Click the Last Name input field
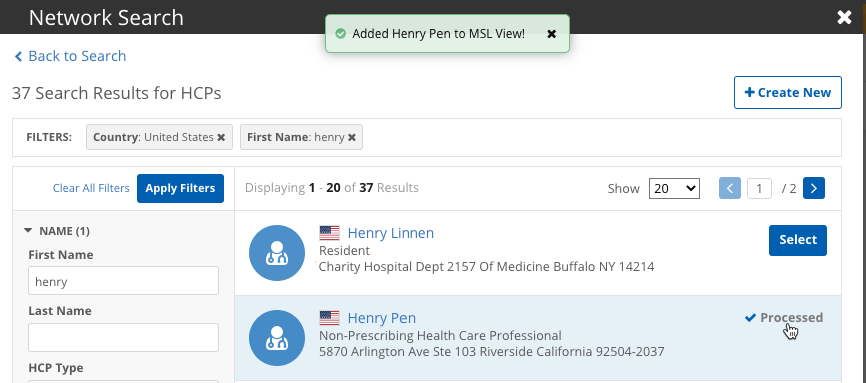Screen dimensions: 866x383 123,337
